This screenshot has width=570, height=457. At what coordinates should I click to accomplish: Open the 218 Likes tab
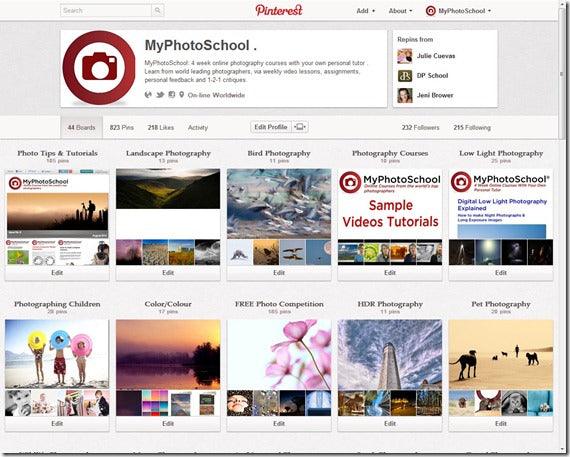pos(160,128)
